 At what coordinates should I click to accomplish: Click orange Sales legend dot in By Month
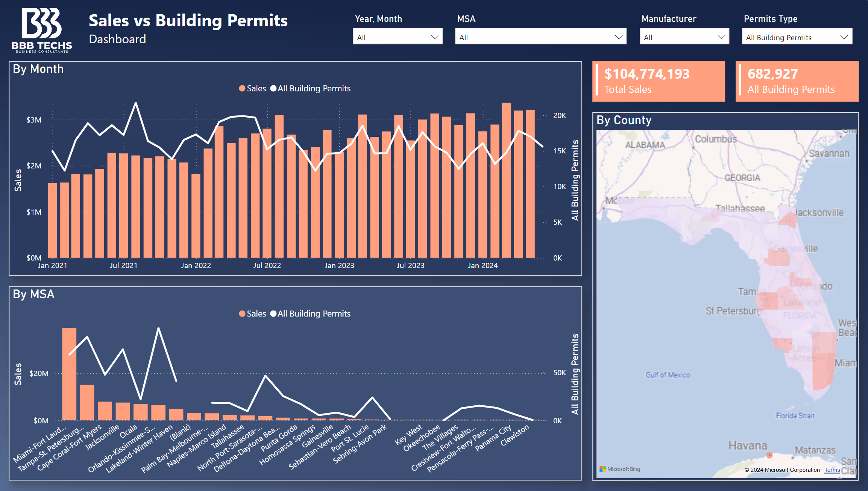pos(242,88)
